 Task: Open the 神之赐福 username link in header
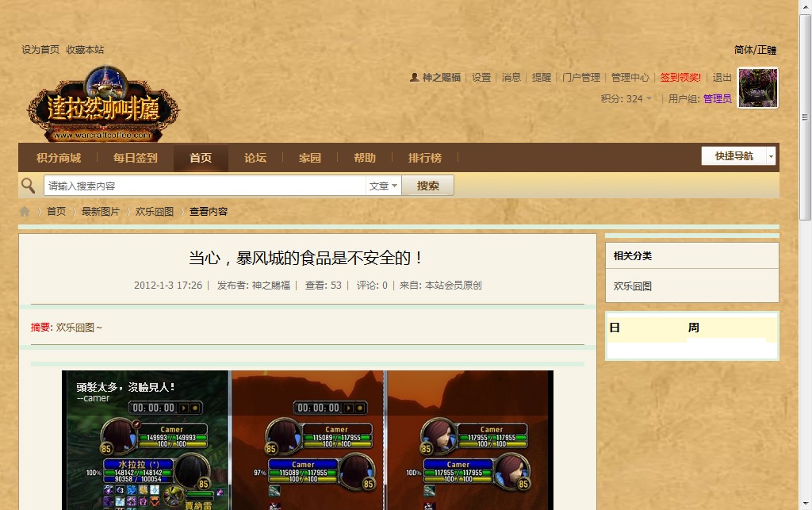(441, 77)
